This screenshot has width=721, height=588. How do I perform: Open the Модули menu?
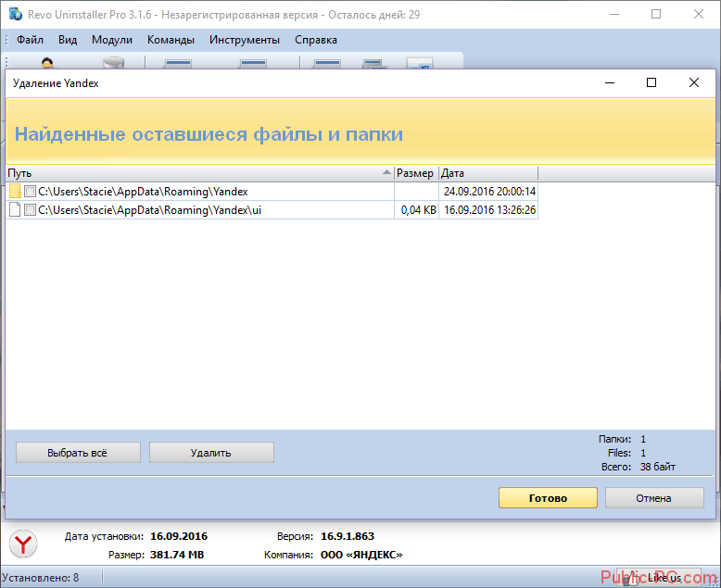tap(112, 40)
